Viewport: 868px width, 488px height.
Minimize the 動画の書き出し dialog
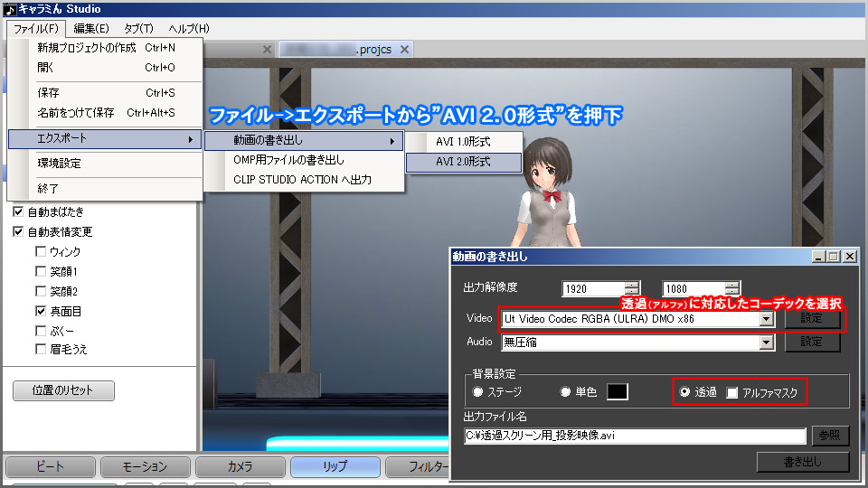(818, 257)
